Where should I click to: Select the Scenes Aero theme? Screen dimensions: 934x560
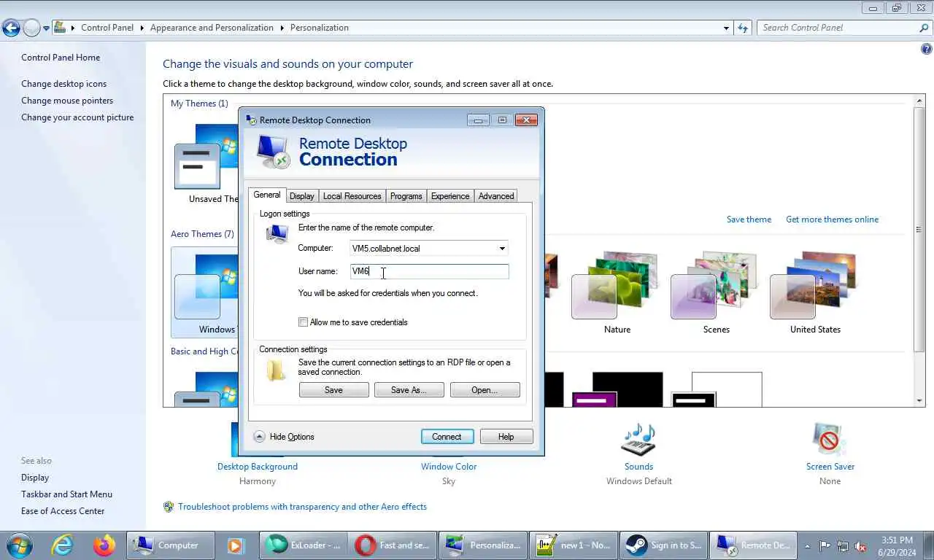716,293
